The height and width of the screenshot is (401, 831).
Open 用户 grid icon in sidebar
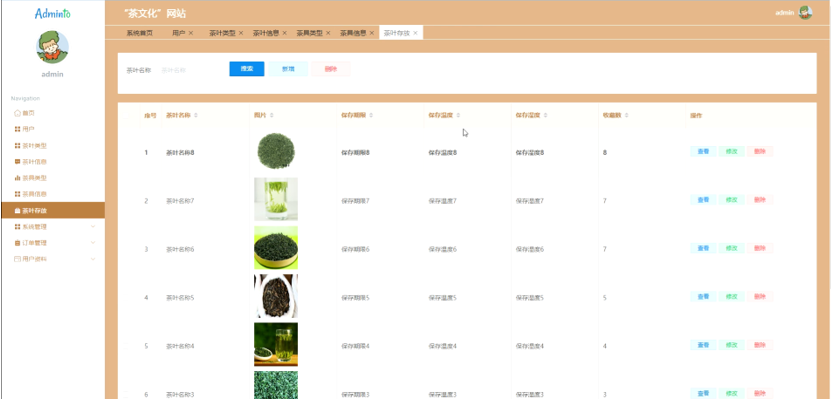pyautogui.click(x=17, y=129)
